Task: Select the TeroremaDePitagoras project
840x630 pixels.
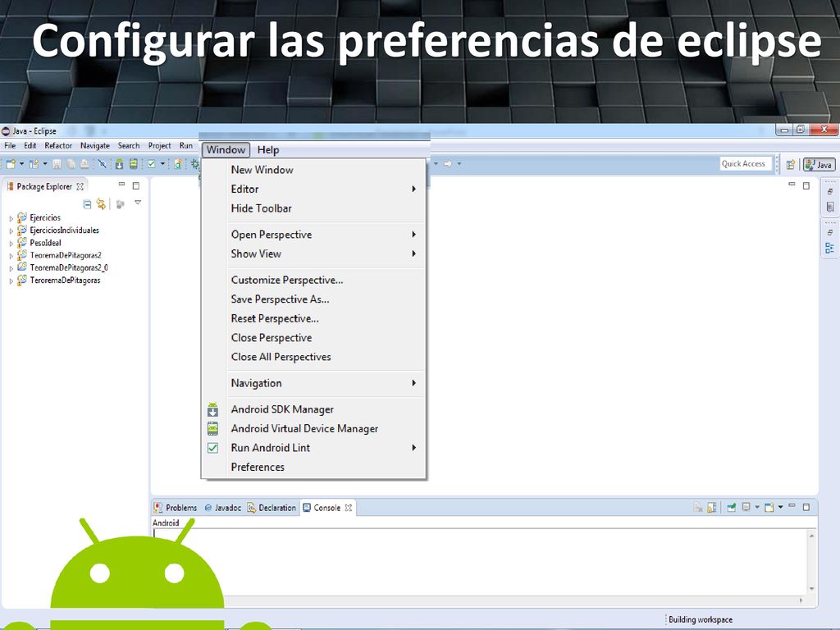Action: (x=65, y=281)
